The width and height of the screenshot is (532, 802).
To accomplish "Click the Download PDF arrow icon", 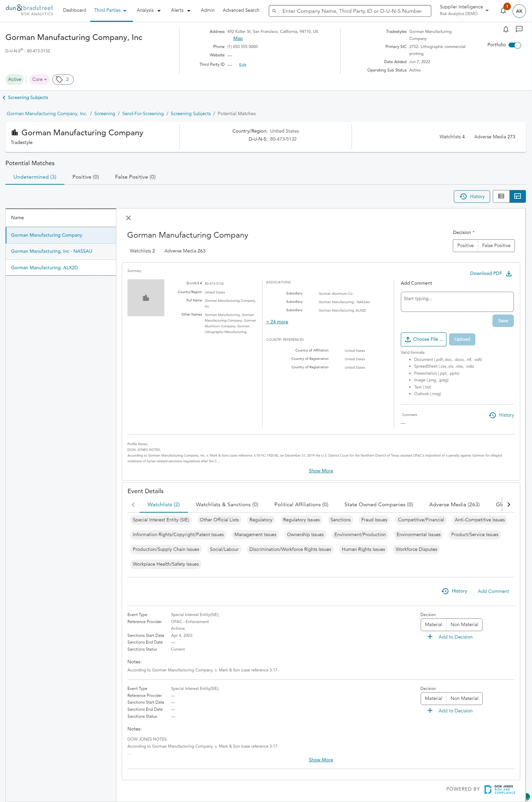I will (509, 274).
